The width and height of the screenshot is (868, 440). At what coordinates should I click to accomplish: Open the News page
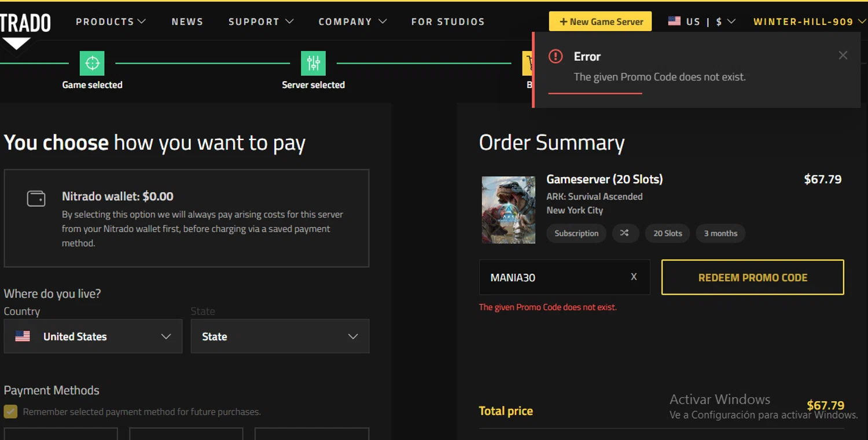(x=187, y=21)
